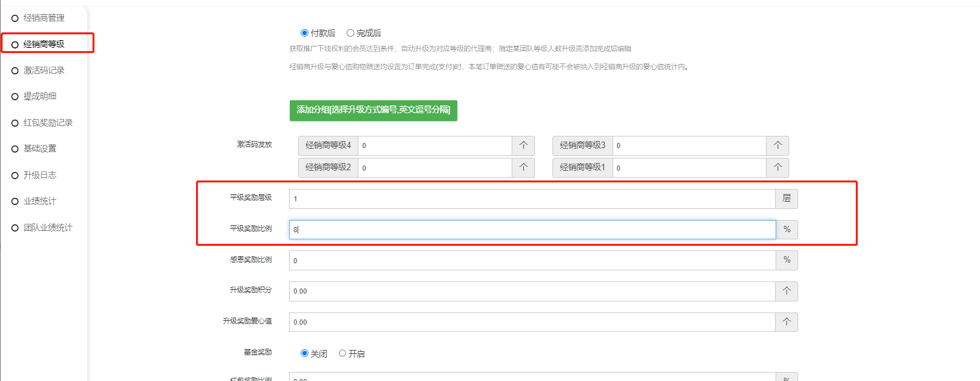Open 经销商管理 in the sidebar

(43, 18)
